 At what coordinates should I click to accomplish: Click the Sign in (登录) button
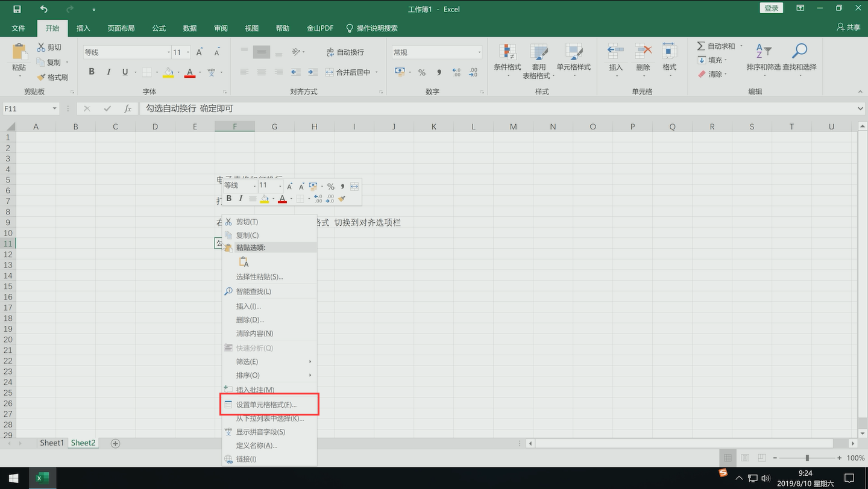[772, 8]
